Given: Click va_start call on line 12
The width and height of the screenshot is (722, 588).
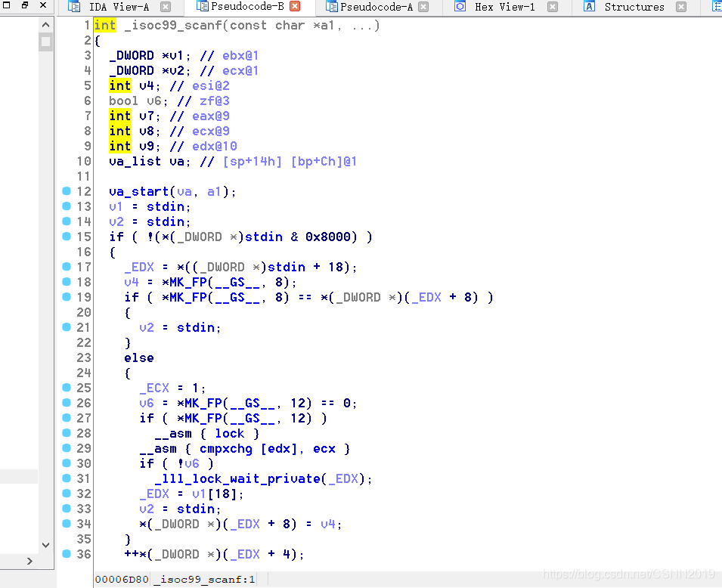Looking at the screenshot, I should pyautogui.click(x=138, y=191).
